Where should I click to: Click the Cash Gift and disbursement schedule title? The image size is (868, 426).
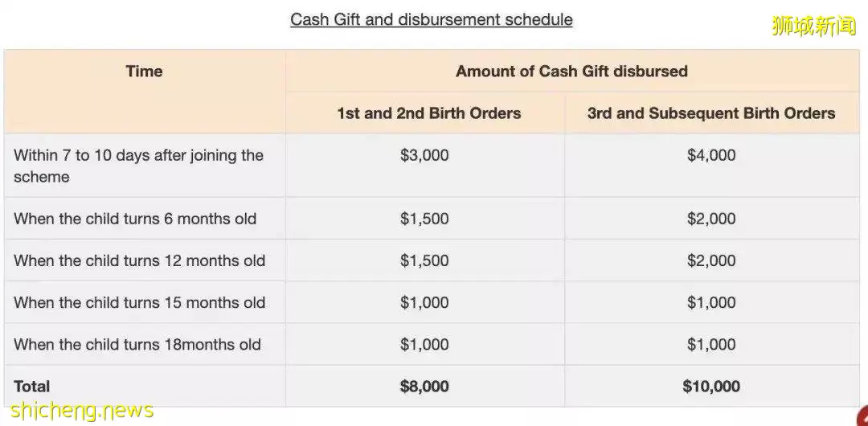[x=432, y=19]
